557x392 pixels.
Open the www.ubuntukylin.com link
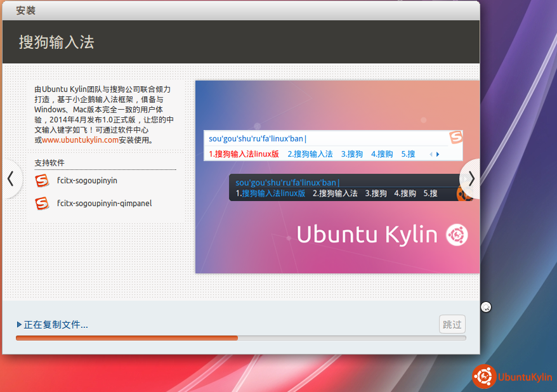80,140
